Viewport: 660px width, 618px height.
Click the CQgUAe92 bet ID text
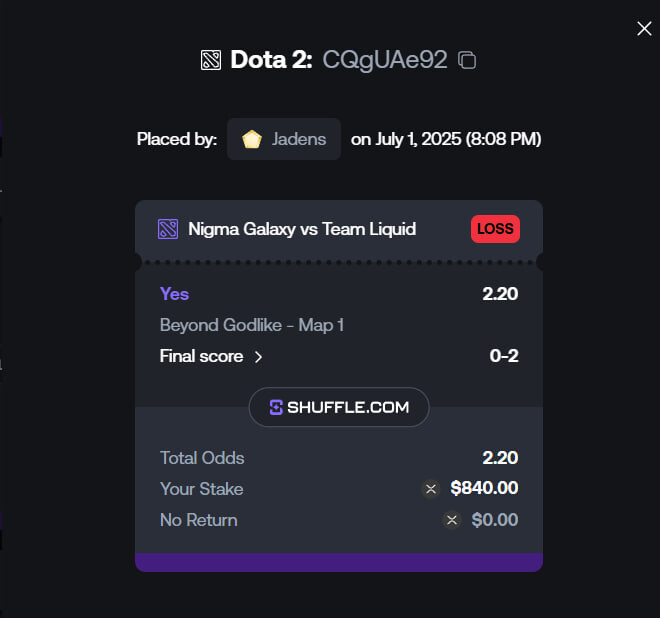tap(385, 60)
